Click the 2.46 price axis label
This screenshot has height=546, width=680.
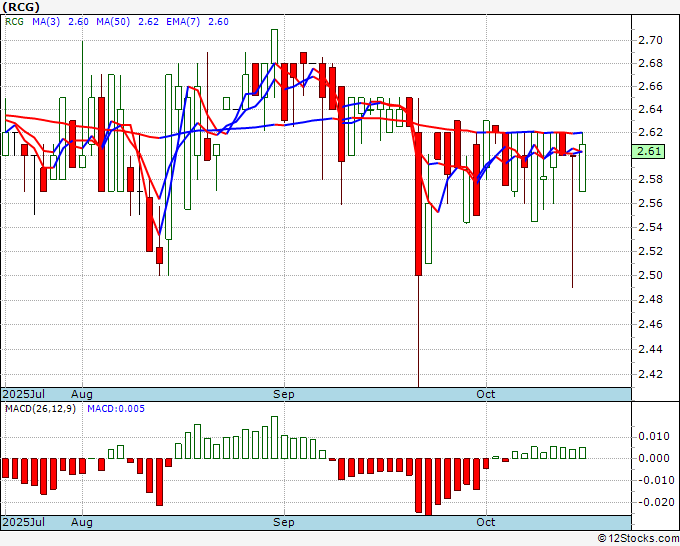651,324
